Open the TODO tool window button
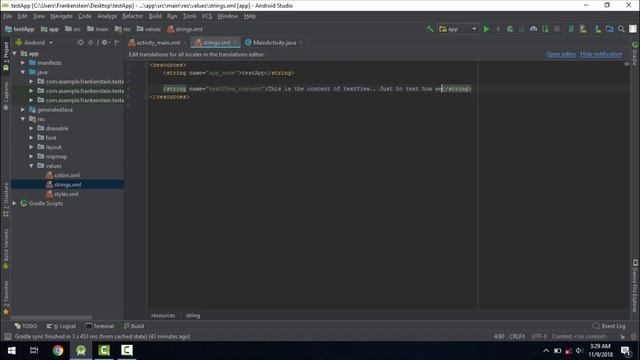 pos(26,326)
